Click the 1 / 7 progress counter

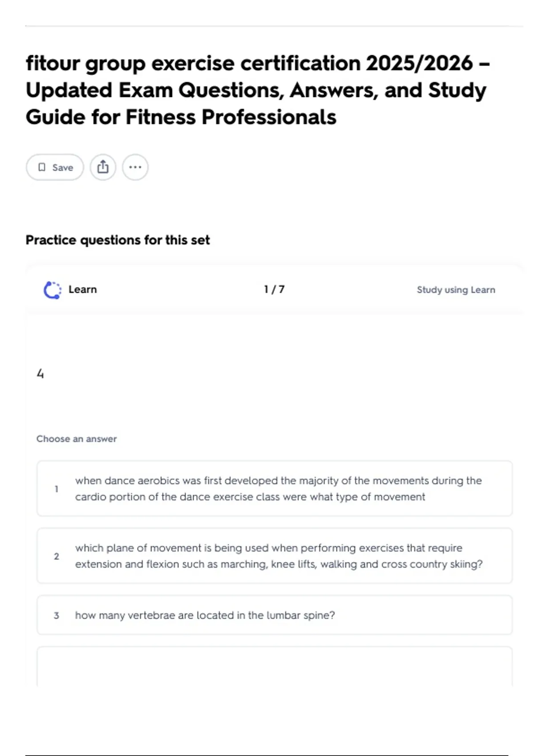(x=274, y=290)
